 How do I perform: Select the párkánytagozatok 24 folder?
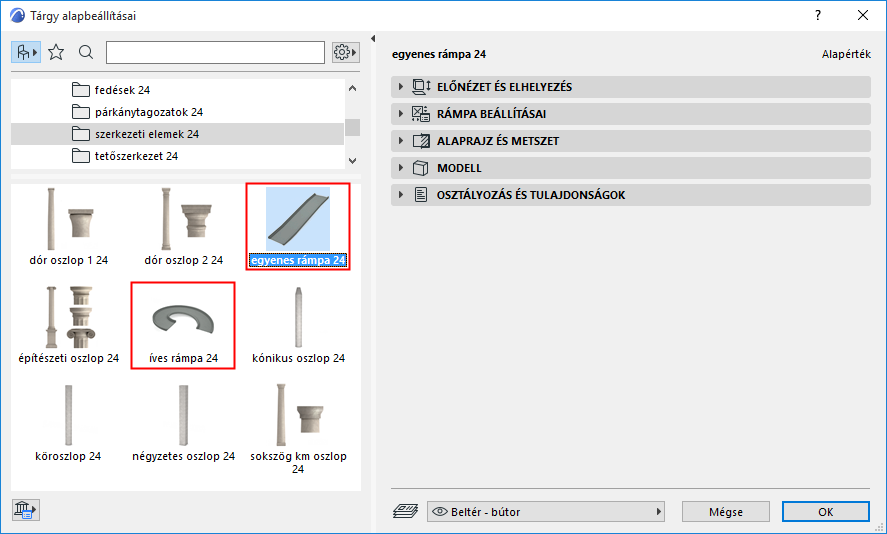tap(178, 112)
